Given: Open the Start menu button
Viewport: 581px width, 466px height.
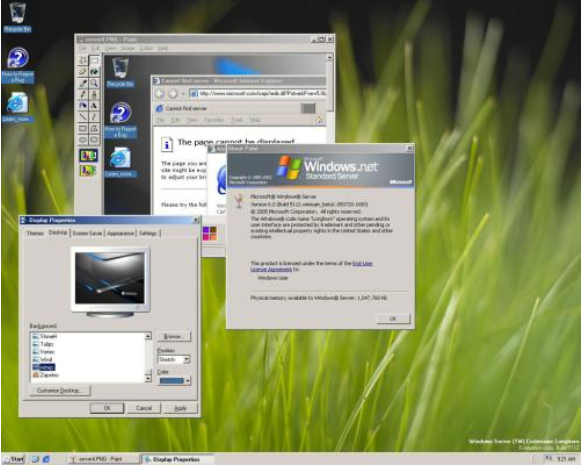Looking at the screenshot, I should tap(13, 459).
